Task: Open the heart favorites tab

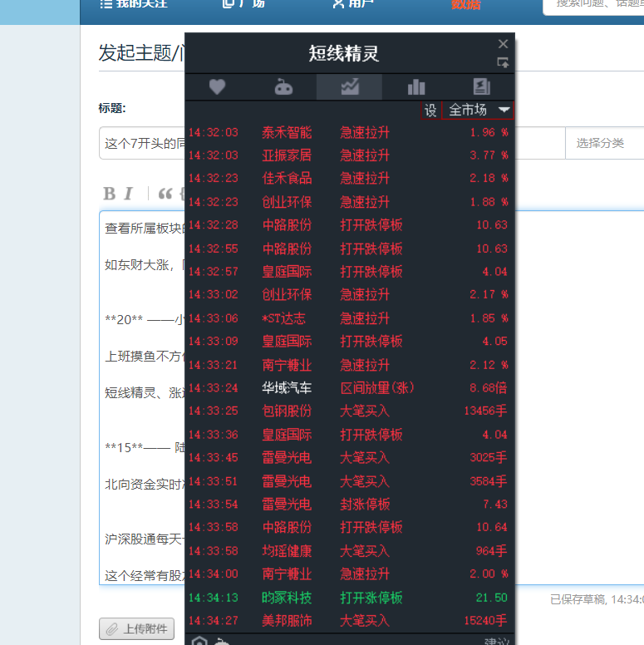Action: coord(217,86)
